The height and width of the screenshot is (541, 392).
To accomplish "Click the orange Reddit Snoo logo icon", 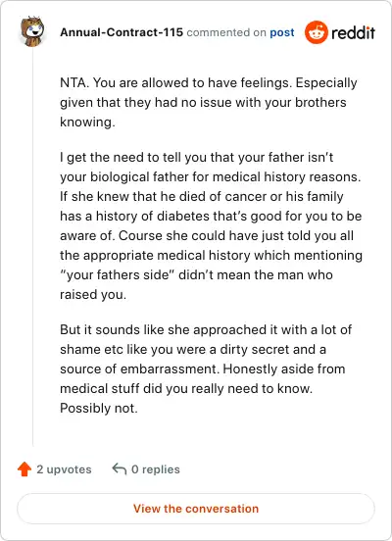I will [317, 32].
